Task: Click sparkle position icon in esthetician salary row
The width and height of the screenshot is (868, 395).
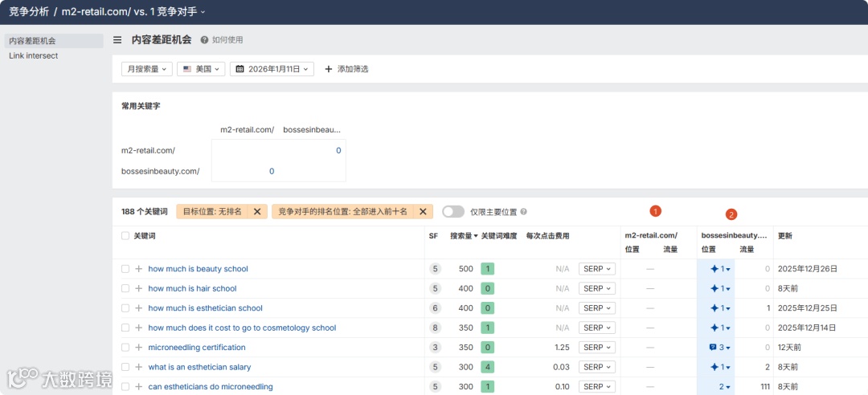Action: pos(714,367)
